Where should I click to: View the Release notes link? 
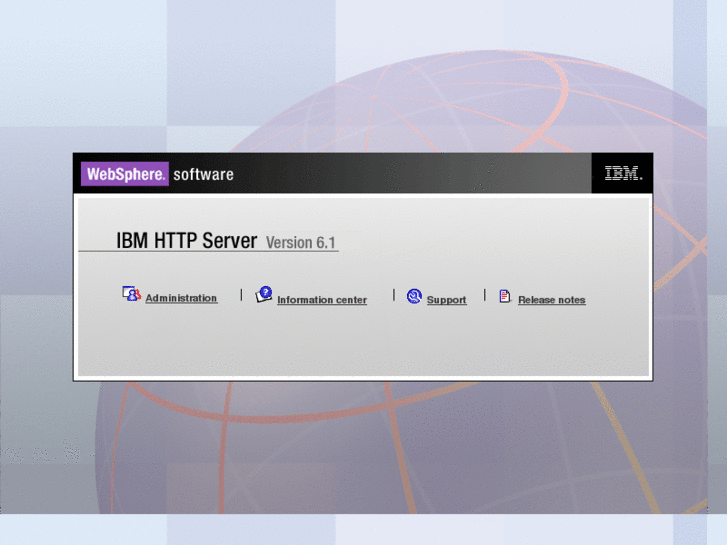[x=552, y=300]
